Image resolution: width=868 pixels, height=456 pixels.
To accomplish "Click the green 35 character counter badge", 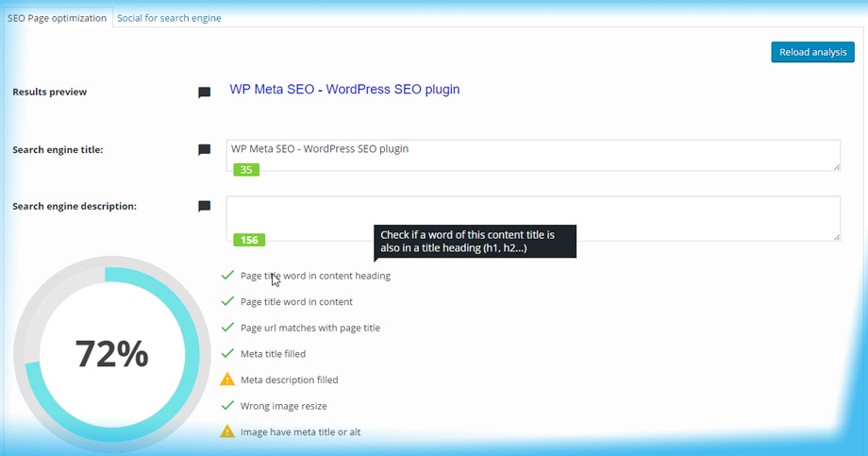I will 246,170.
